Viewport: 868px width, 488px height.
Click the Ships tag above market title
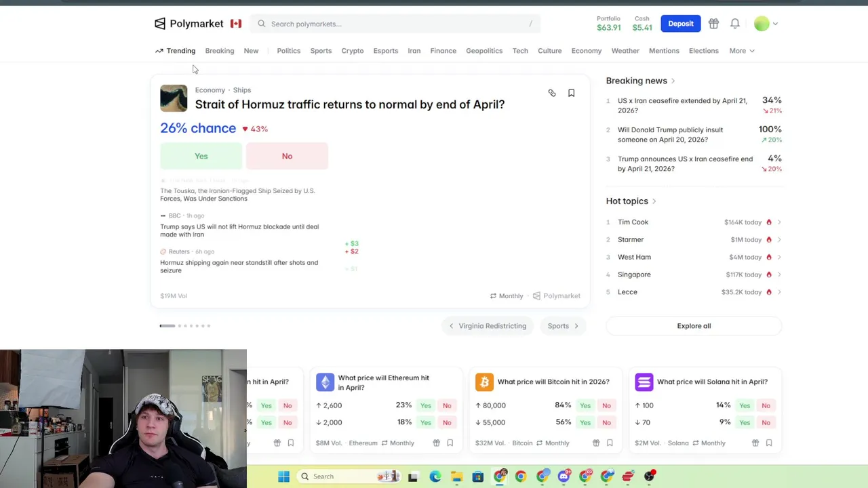242,90
